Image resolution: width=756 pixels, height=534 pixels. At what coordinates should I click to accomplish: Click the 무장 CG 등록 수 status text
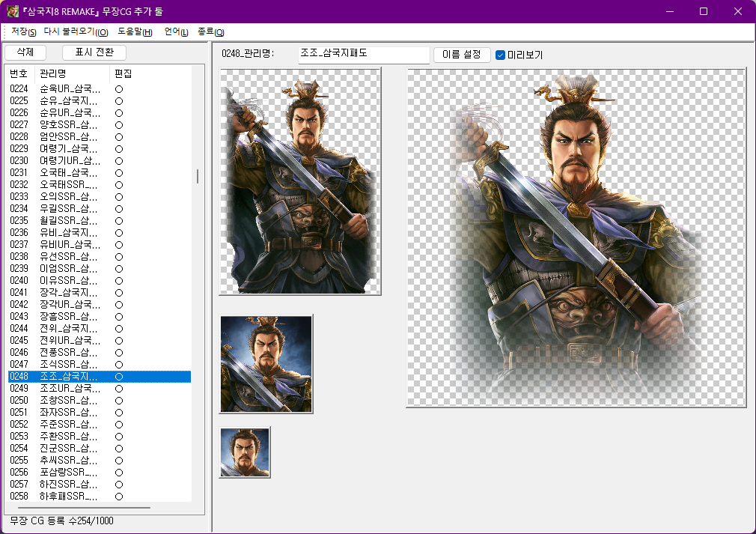(x=61, y=521)
